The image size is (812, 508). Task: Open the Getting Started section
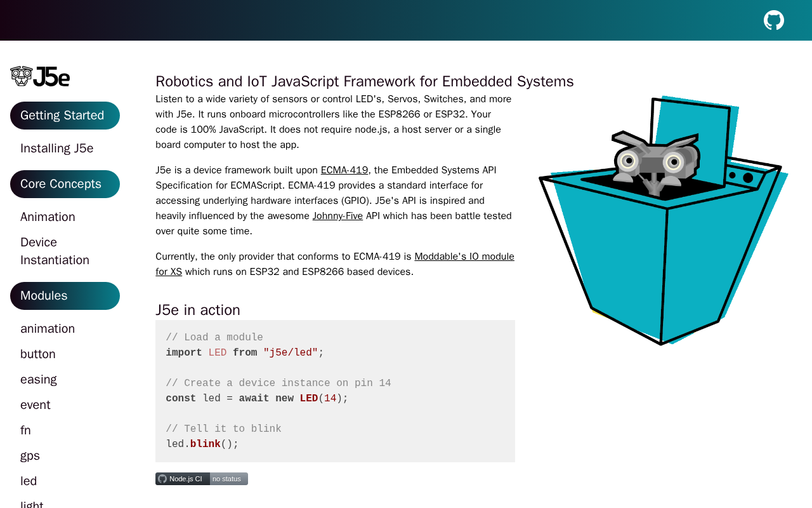(x=65, y=116)
